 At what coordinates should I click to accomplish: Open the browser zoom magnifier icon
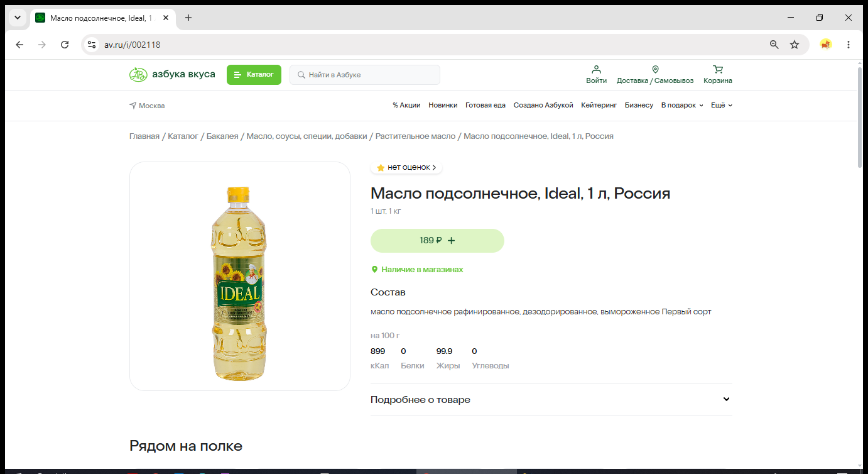774,45
